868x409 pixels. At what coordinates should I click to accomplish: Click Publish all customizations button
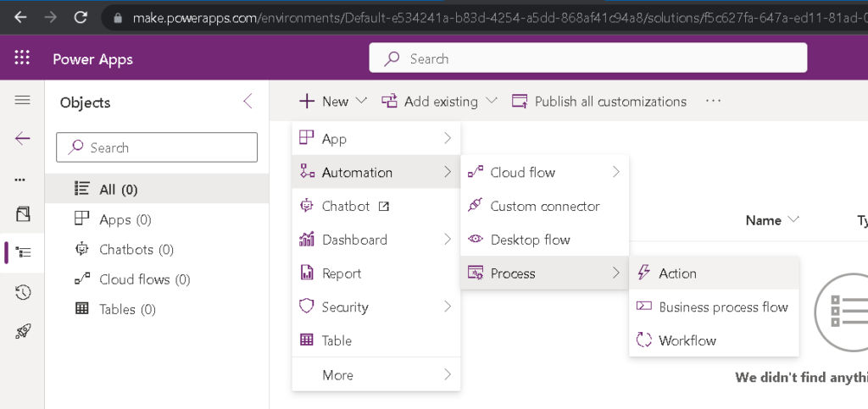599,101
